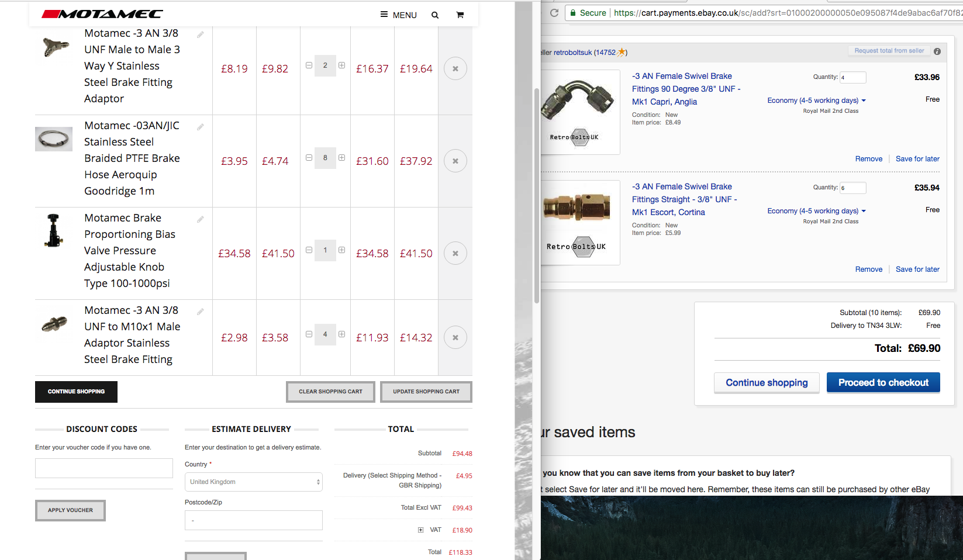Screen dimensions: 963x560
Task: Reload the eBay cart page
Action: 554,13
